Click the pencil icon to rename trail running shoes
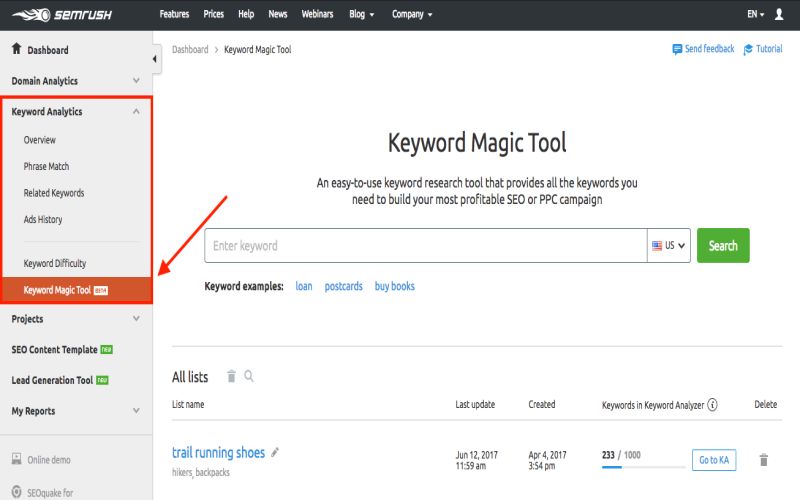 275,452
